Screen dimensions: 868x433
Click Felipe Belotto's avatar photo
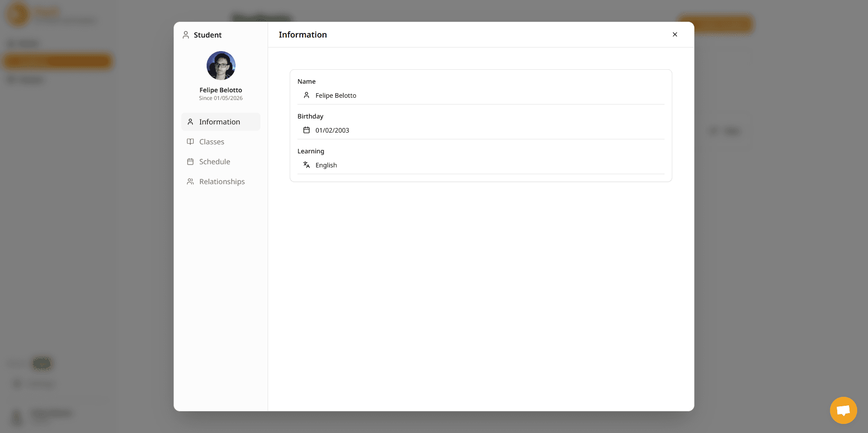[x=221, y=66]
